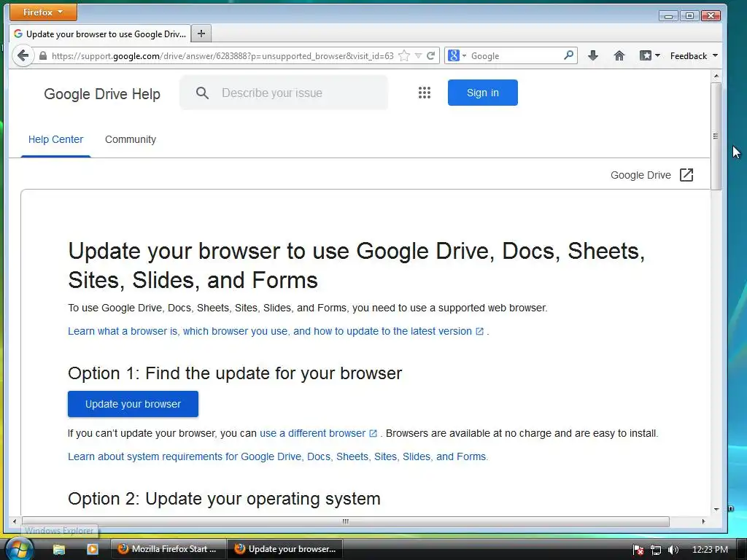
Task: Open the Bookmarks menu star icon
Action: 646,55
